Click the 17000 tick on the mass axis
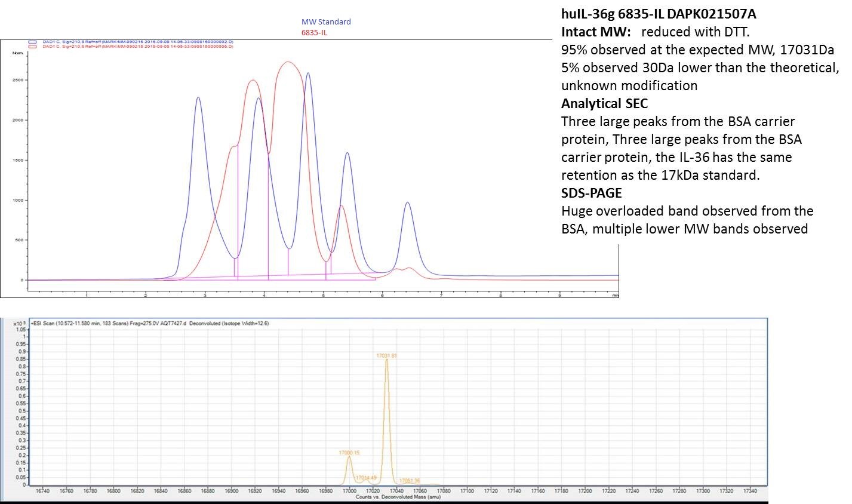 coord(349,491)
